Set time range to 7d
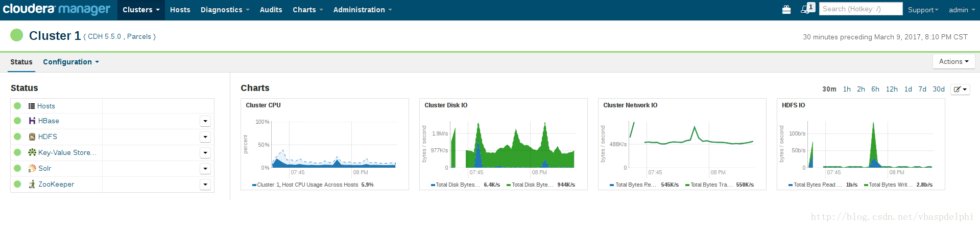Image resolution: width=980 pixels, height=227 pixels. pyautogui.click(x=922, y=89)
